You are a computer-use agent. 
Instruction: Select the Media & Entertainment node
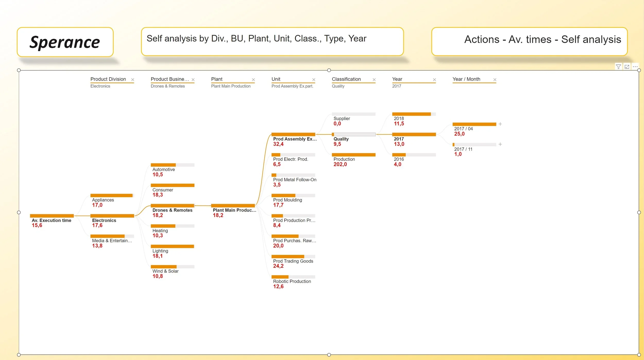(112, 241)
